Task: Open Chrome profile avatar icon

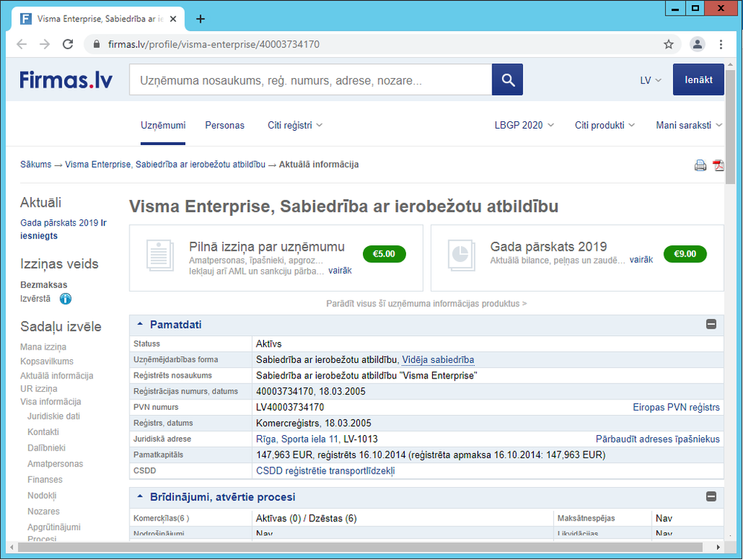Action: (x=697, y=45)
